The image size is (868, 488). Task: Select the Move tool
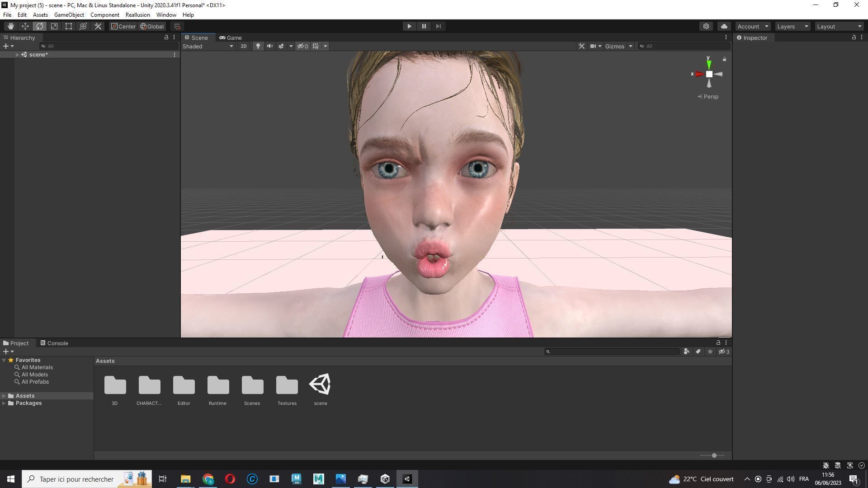(25, 26)
